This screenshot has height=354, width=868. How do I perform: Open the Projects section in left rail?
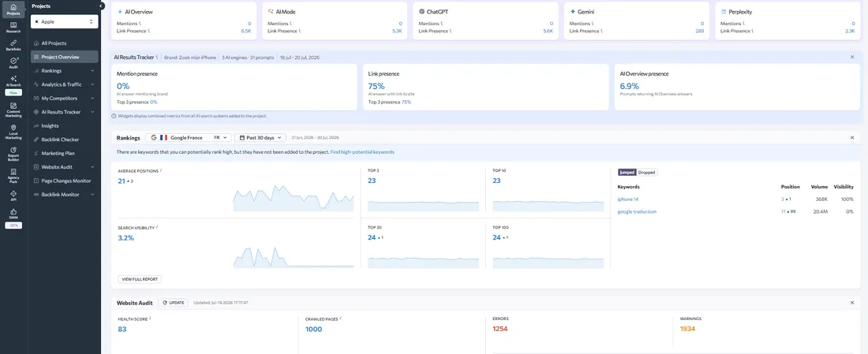tap(13, 9)
